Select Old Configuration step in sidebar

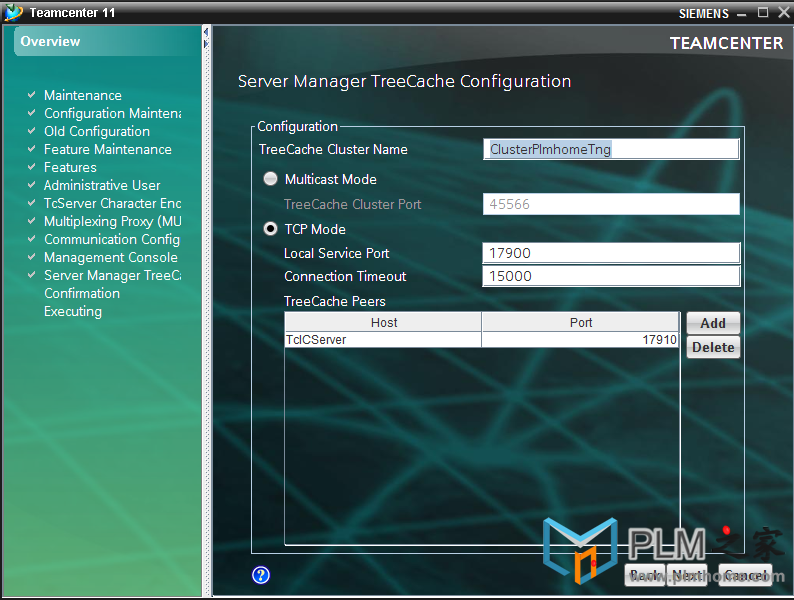coord(97,131)
